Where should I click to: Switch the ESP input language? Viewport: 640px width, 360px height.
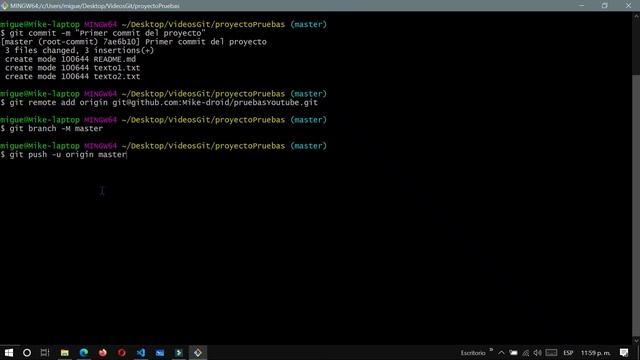[x=568, y=353]
